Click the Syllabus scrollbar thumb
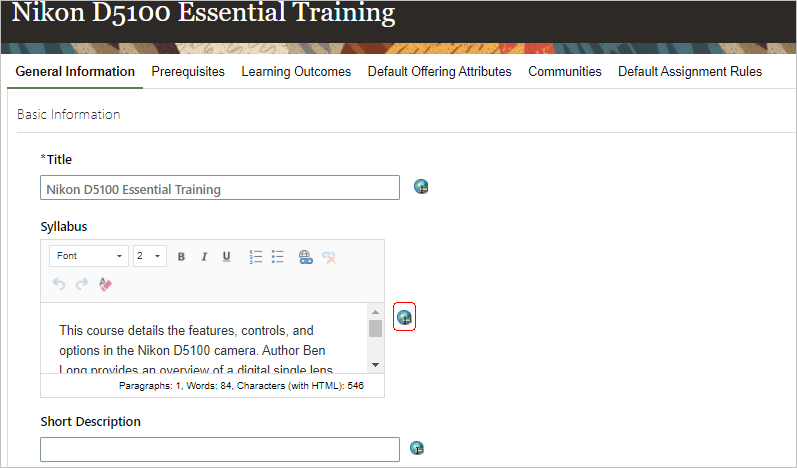Image resolution: width=797 pixels, height=468 pixels. click(x=375, y=328)
